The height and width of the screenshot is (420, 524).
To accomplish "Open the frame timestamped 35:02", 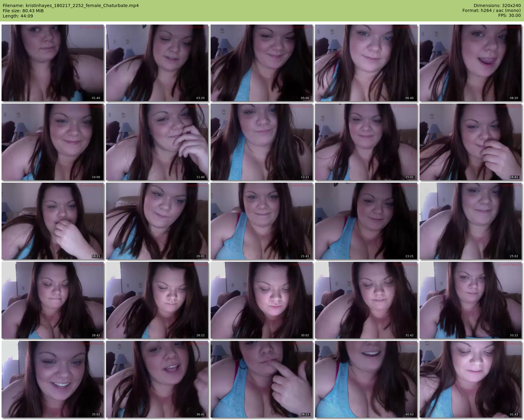I will click(53, 379).
